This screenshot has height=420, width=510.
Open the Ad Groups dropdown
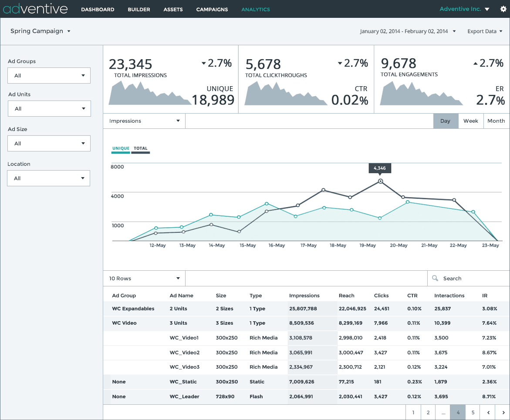tap(49, 75)
